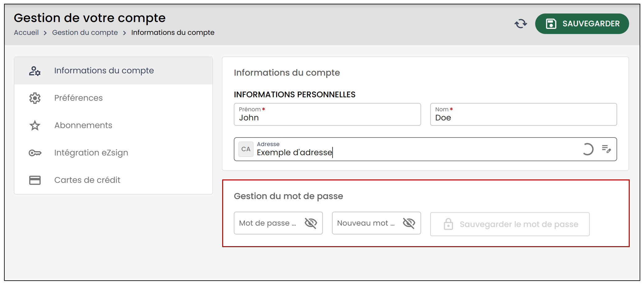
Task: Click the Intégration eZsign key icon
Action: click(x=35, y=153)
